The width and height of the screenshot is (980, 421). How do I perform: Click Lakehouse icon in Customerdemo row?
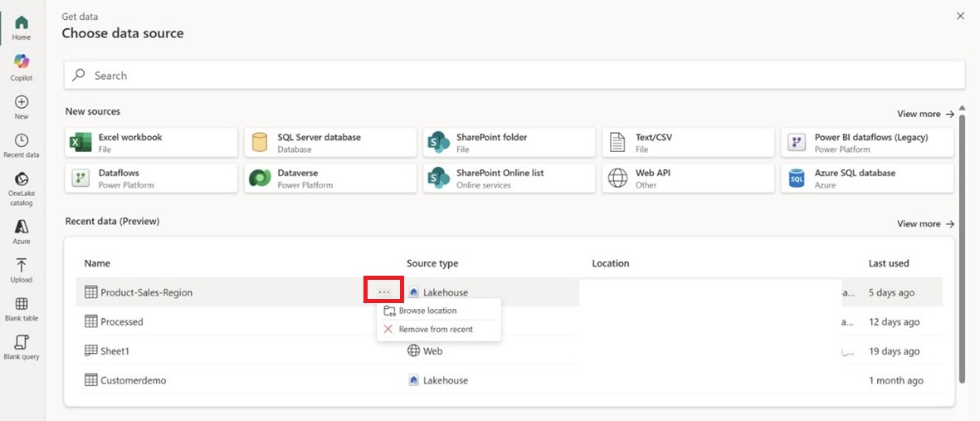click(413, 379)
